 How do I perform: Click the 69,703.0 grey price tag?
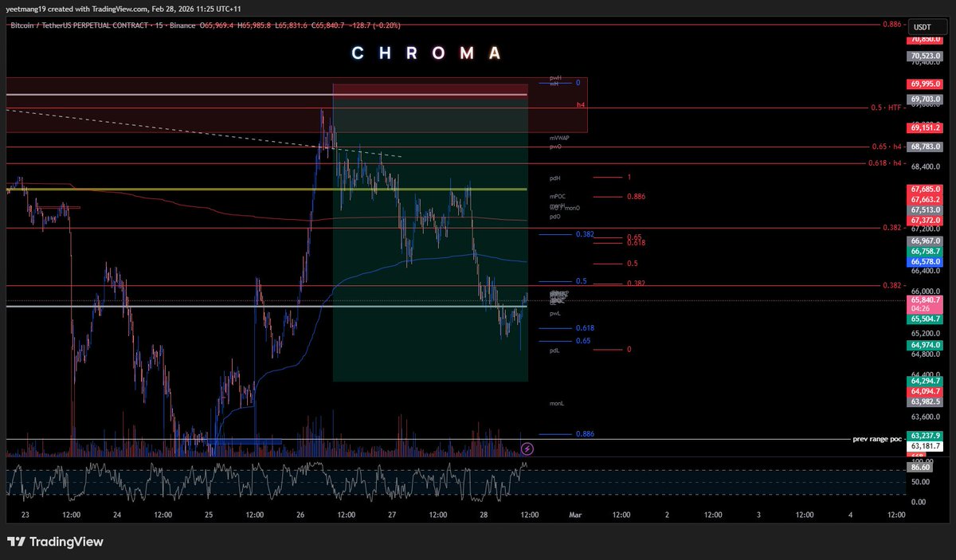pyautogui.click(x=926, y=99)
